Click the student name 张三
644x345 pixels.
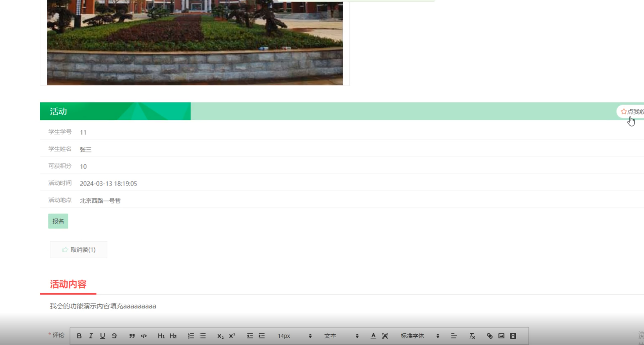point(85,149)
